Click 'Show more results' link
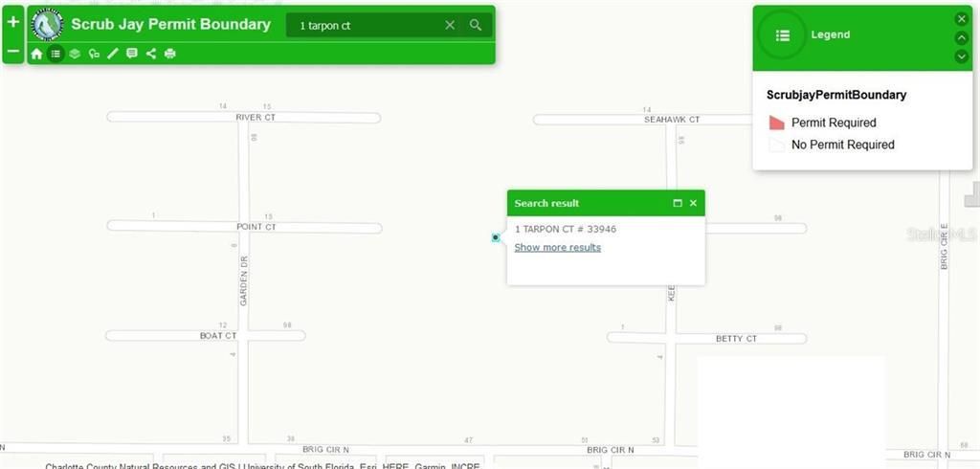 (557, 247)
